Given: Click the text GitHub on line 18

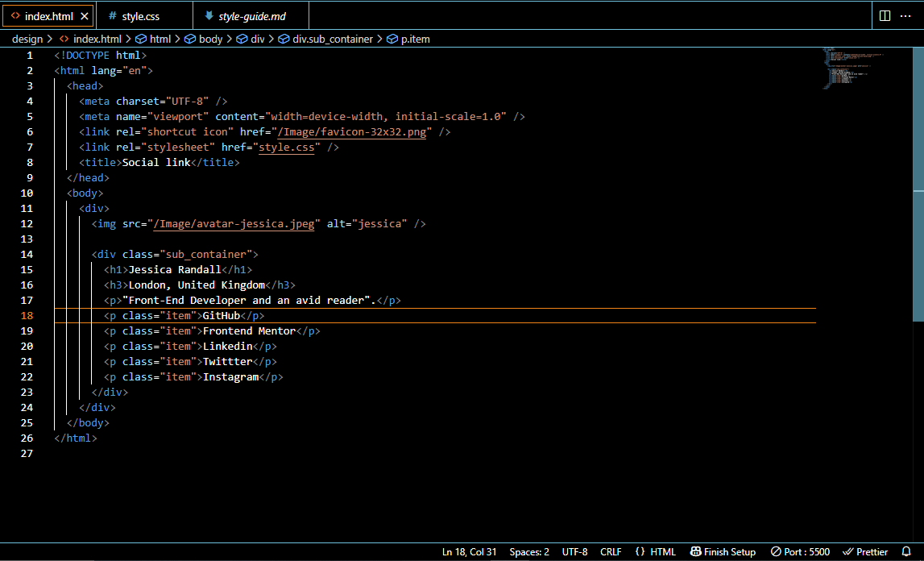Looking at the screenshot, I should click(222, 316).
